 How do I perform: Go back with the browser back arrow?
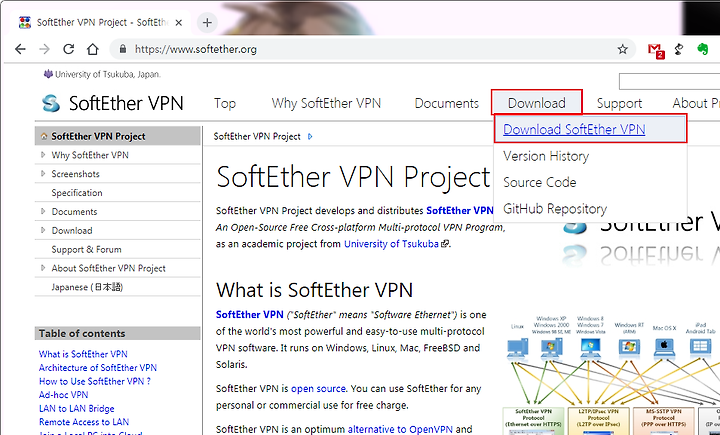[x=20, y=49]
